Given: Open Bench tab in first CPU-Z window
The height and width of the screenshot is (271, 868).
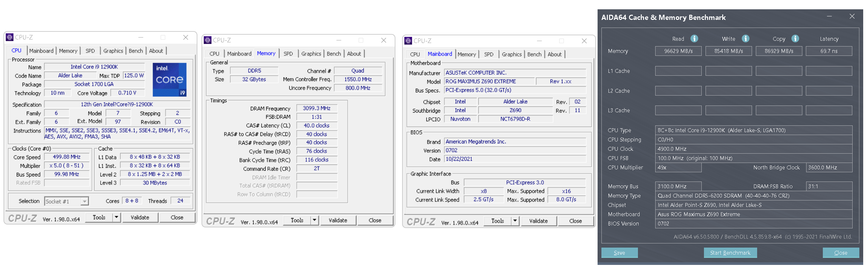Looking at the screenshot, I should [x=136, y=51].
